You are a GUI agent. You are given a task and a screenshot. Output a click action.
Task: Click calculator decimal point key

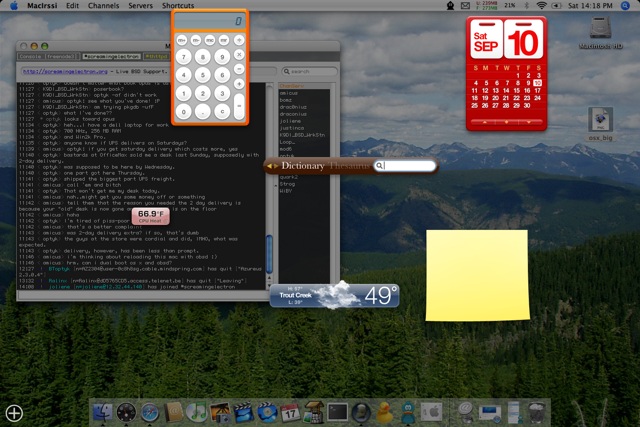[x=202, y=111]
